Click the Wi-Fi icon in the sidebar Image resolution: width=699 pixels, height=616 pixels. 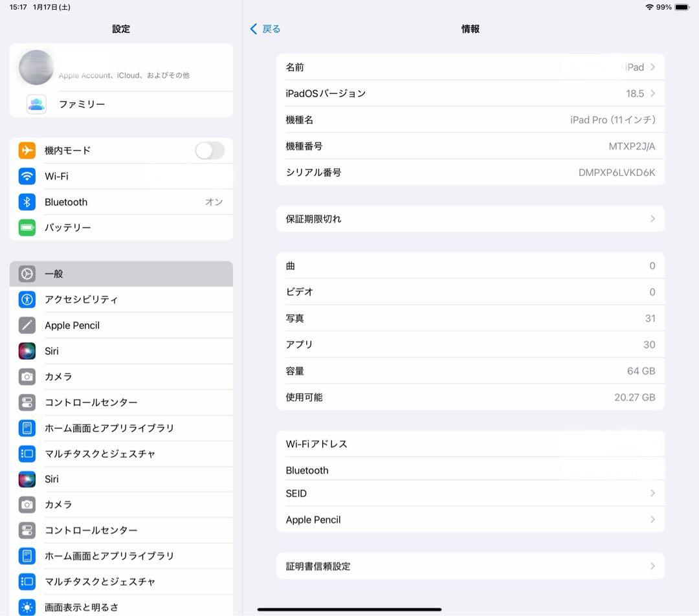click(27, 176)
